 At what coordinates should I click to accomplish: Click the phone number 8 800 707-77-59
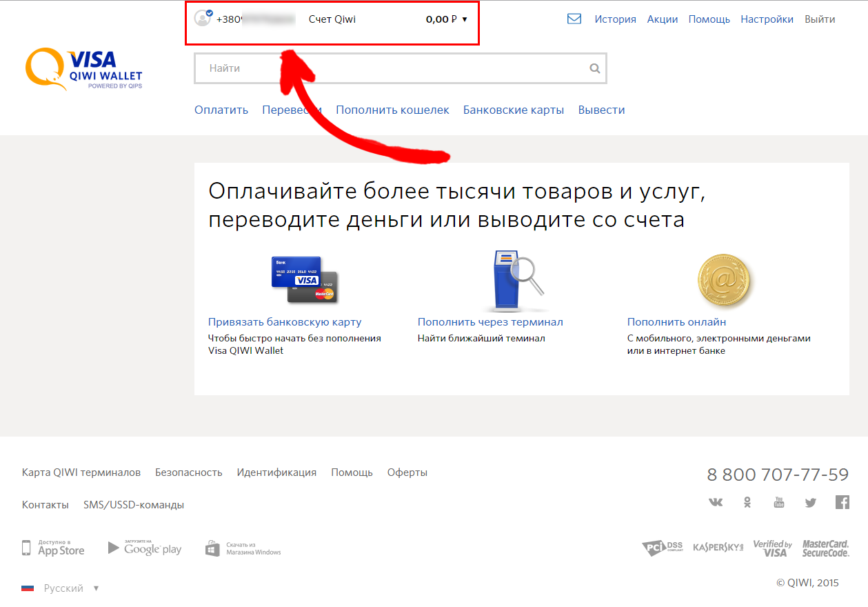point(778,475)
